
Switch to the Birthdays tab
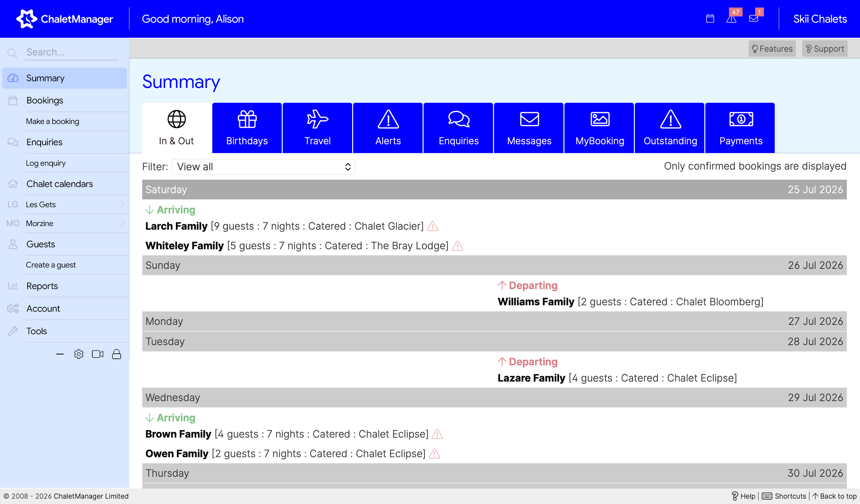point(247,128)
